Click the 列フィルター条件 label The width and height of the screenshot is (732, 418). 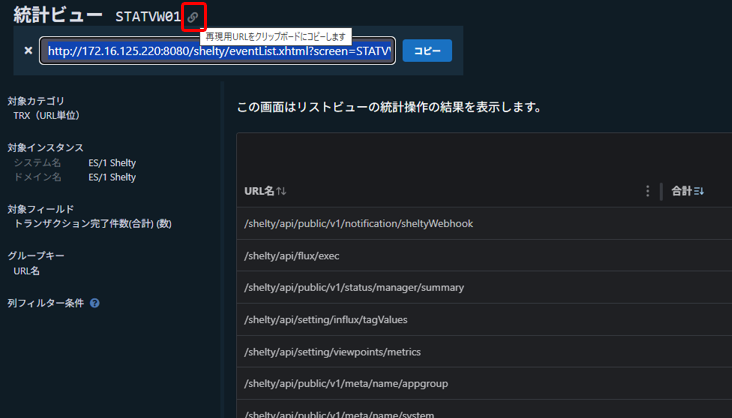pos(46,303)
